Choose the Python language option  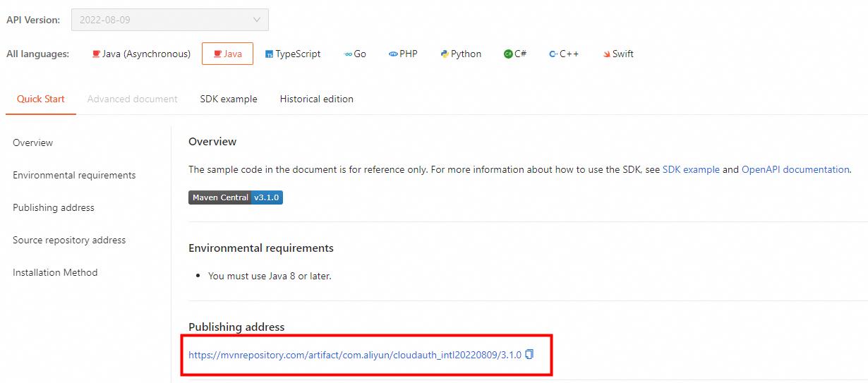[461, 54]
